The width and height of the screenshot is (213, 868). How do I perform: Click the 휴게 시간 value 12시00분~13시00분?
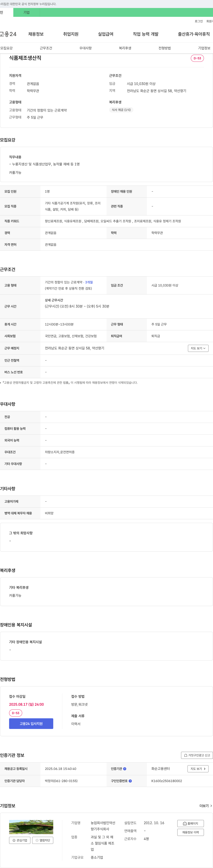59,324
